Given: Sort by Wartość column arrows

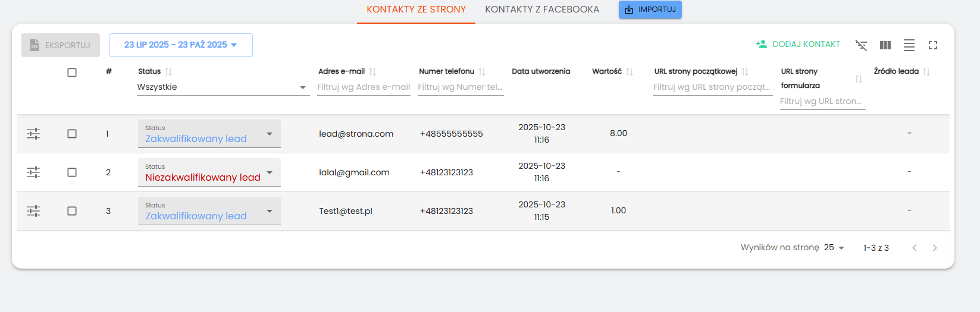Looking at the screenshot, I should pos(630,72).
